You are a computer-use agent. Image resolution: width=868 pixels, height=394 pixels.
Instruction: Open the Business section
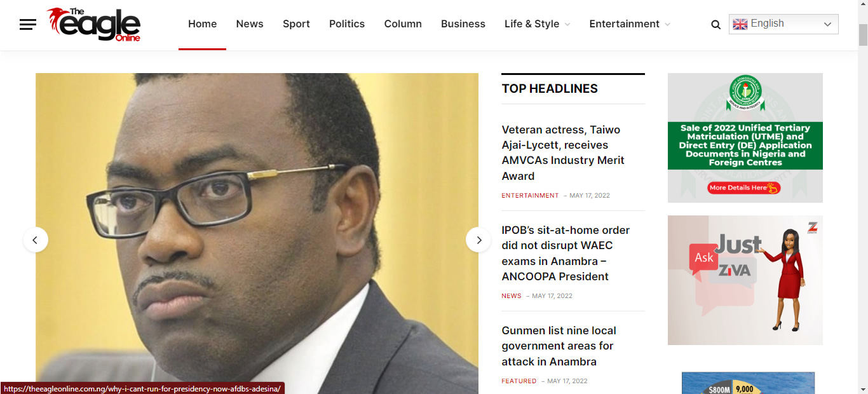[463, 24]
